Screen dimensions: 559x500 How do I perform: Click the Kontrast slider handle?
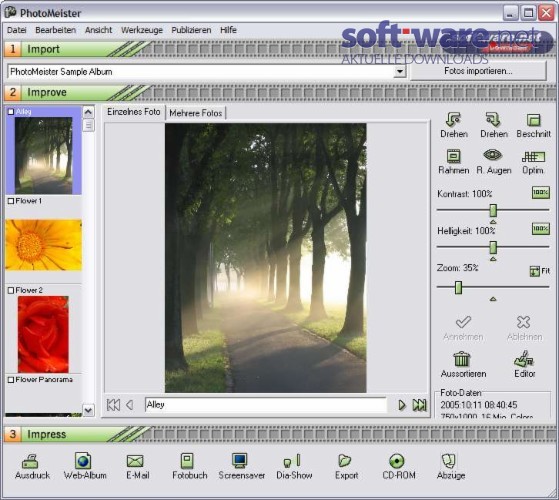(x=493, y=210)
